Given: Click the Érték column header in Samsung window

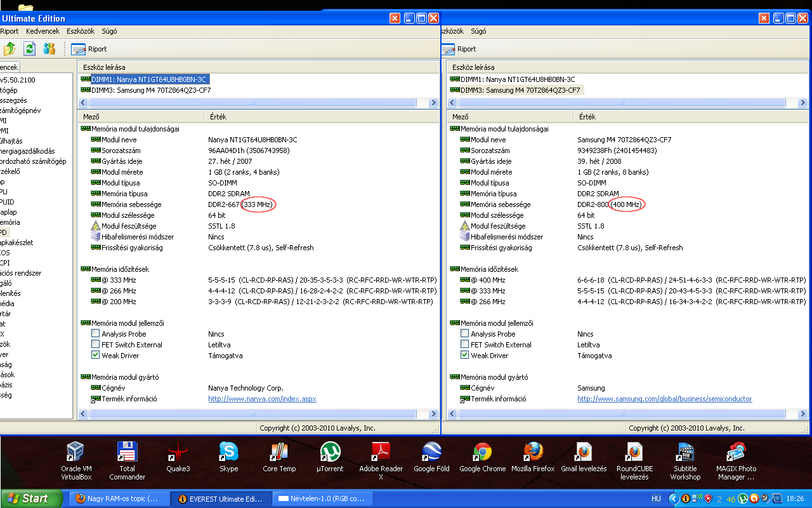Looking at the screenshot, I should (690, 117).
